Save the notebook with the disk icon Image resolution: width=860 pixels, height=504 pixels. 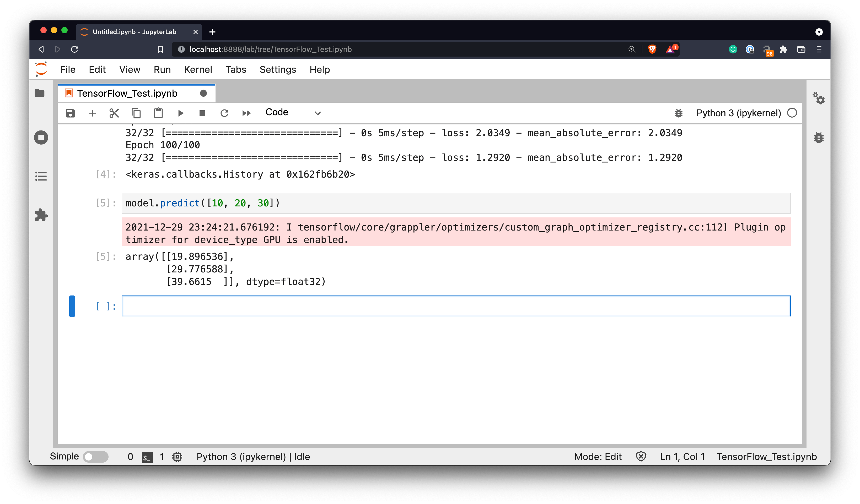70,113
